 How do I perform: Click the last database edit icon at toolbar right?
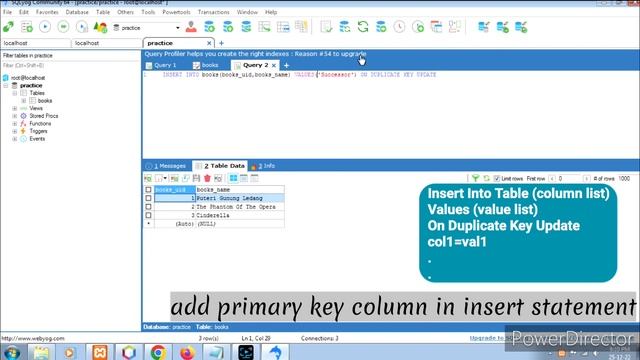click(x=521, y=27)
